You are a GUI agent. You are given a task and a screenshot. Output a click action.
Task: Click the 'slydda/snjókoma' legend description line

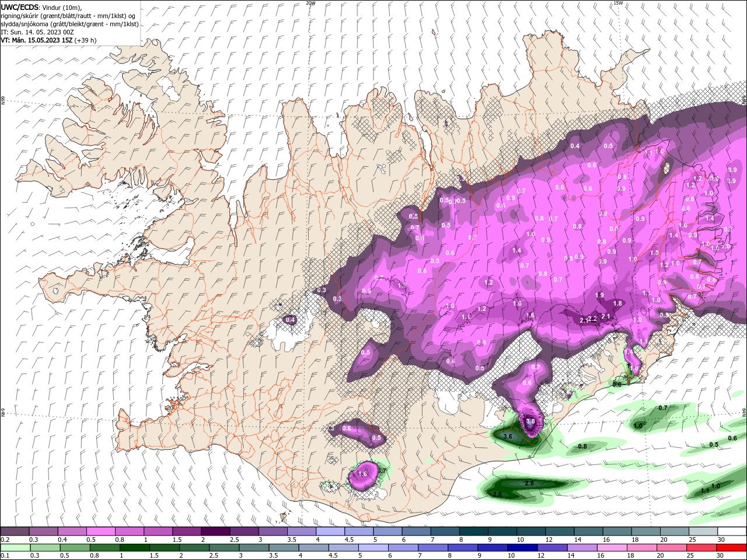(69, 24)
